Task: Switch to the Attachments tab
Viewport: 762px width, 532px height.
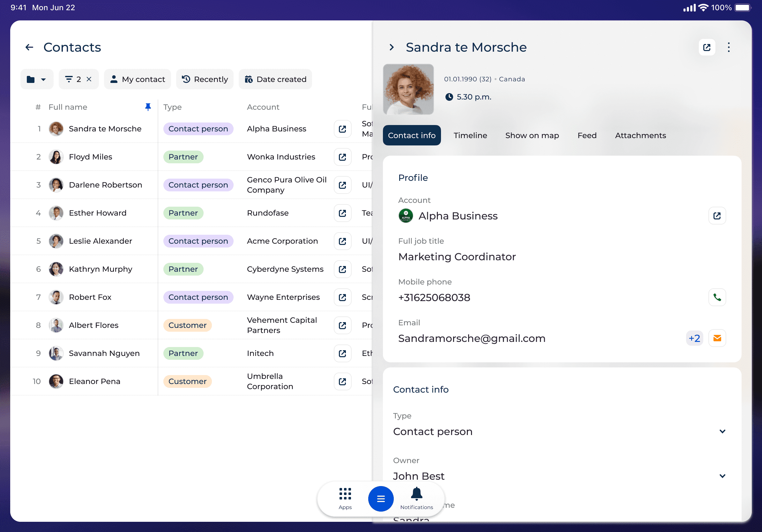Action: point(640,135)
